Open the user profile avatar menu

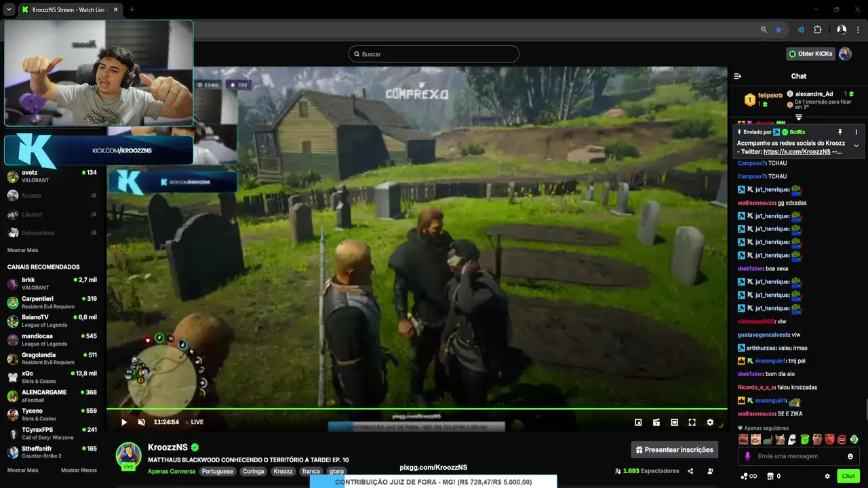845,54
